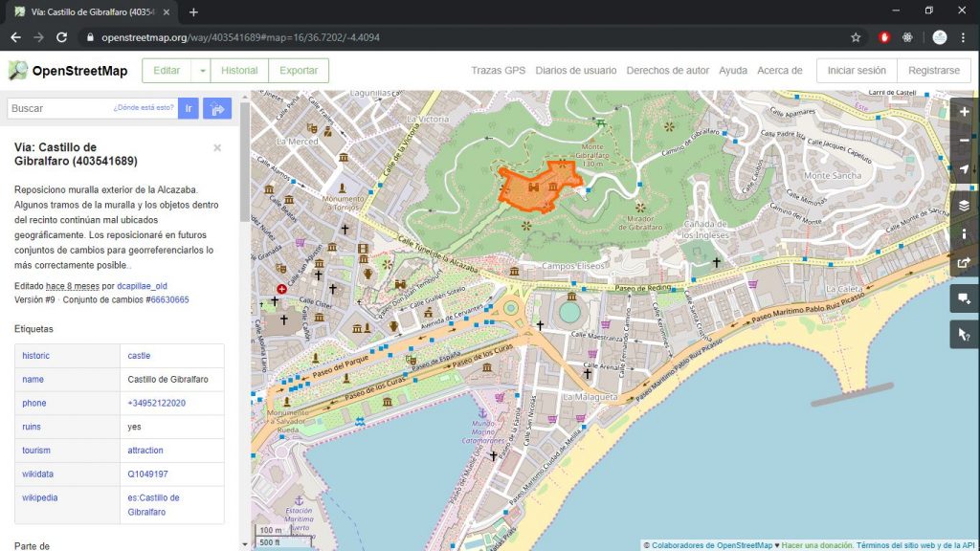Screen dimensions: 980x551
Task: Open the Exportar tab
Action: (299, 70)
